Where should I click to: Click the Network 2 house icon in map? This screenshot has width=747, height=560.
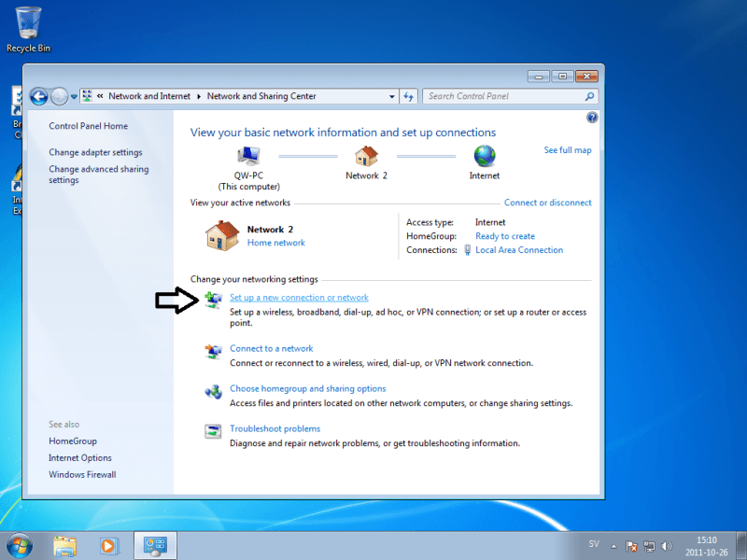click(366, 156)
